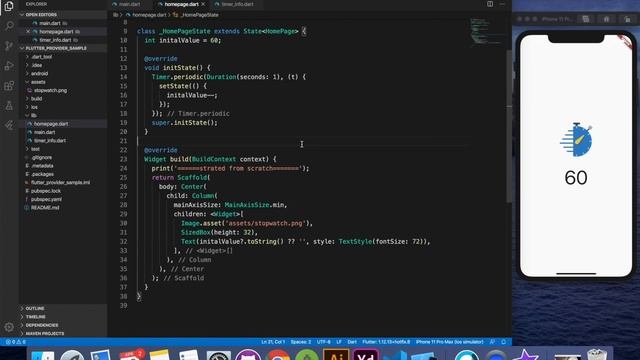Close the homepage.dart editor tab
Image resolution: width=640 pixels, height=360 pixels.
tap(203, 4)
